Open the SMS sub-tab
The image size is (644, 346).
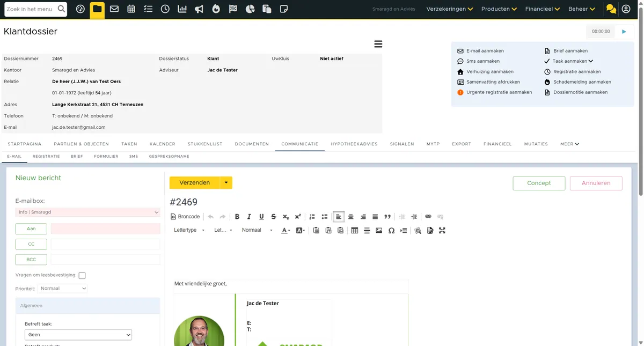[134, 157]
